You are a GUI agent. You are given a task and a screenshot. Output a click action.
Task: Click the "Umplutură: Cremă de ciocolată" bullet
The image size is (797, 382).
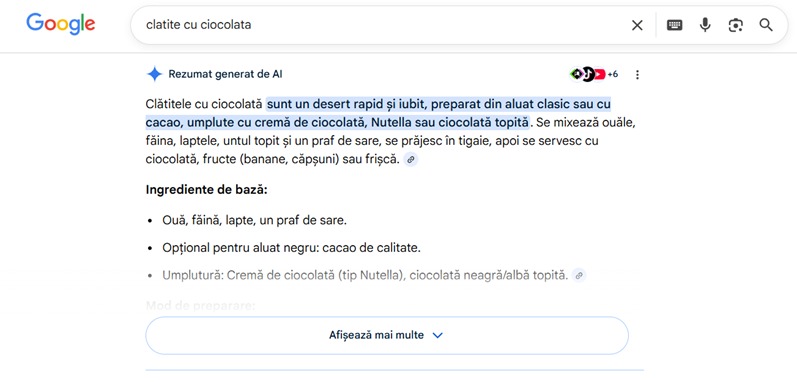click(242, 276)
